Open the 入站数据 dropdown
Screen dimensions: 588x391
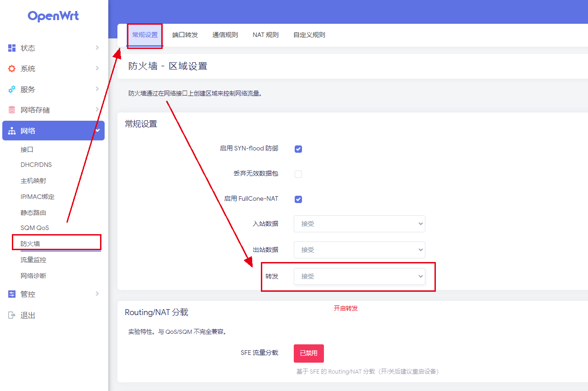click(x=360, y=224)
